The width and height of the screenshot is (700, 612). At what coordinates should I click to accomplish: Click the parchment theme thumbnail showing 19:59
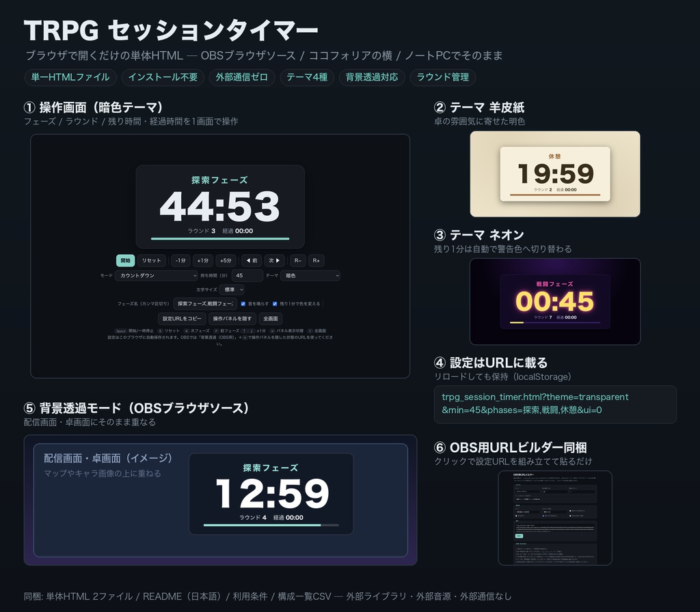click(555, 174)
